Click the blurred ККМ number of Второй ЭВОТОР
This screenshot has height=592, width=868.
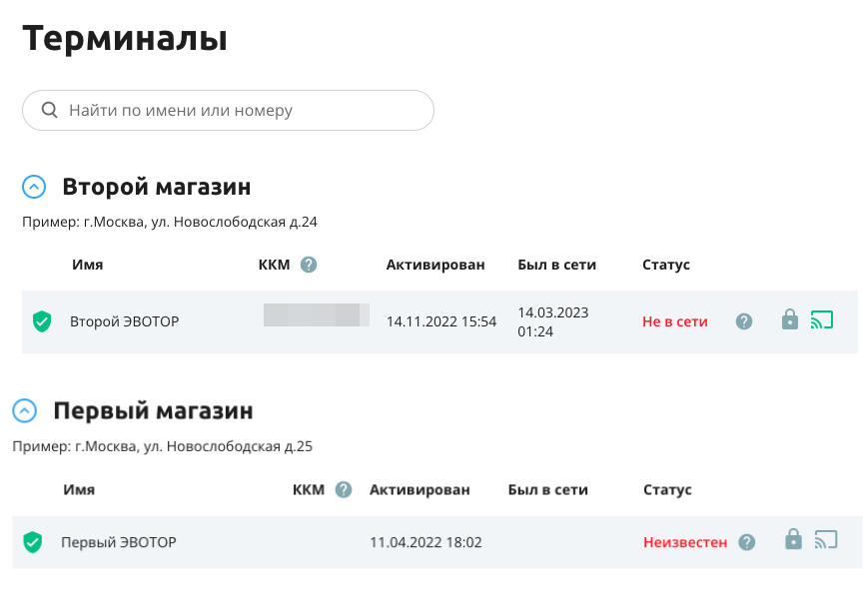tap(317, 314)
